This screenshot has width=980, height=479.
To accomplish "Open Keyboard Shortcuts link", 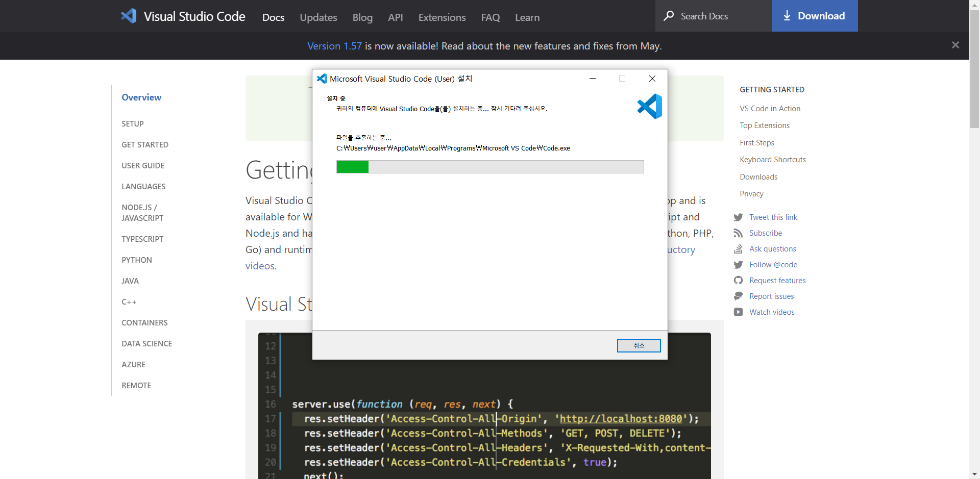I will pos(773,160).
